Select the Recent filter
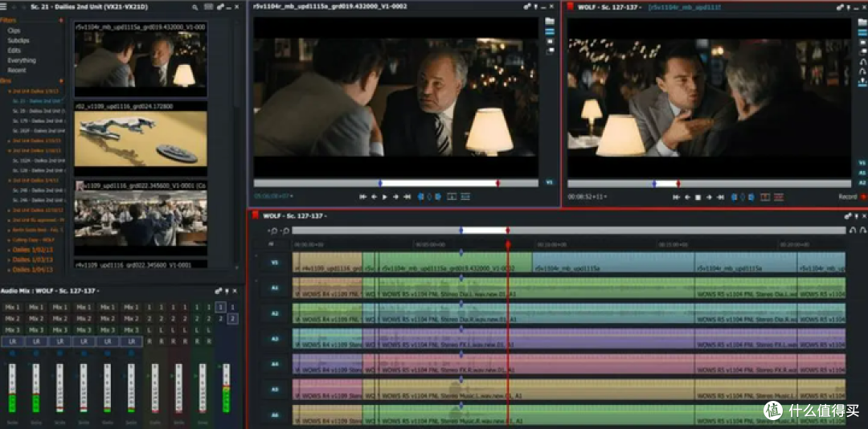 (17, 70)
